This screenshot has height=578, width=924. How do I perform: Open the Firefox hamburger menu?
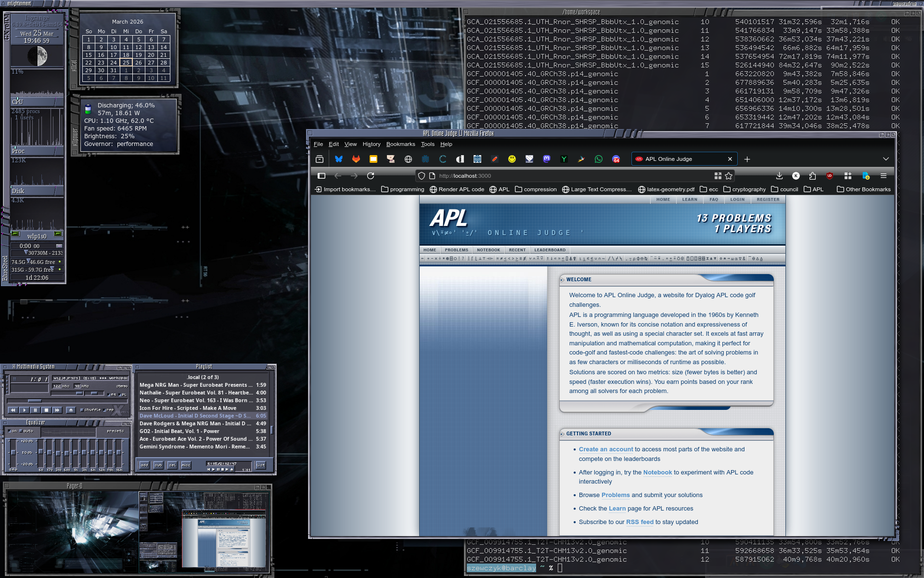(x=884, y=176)
